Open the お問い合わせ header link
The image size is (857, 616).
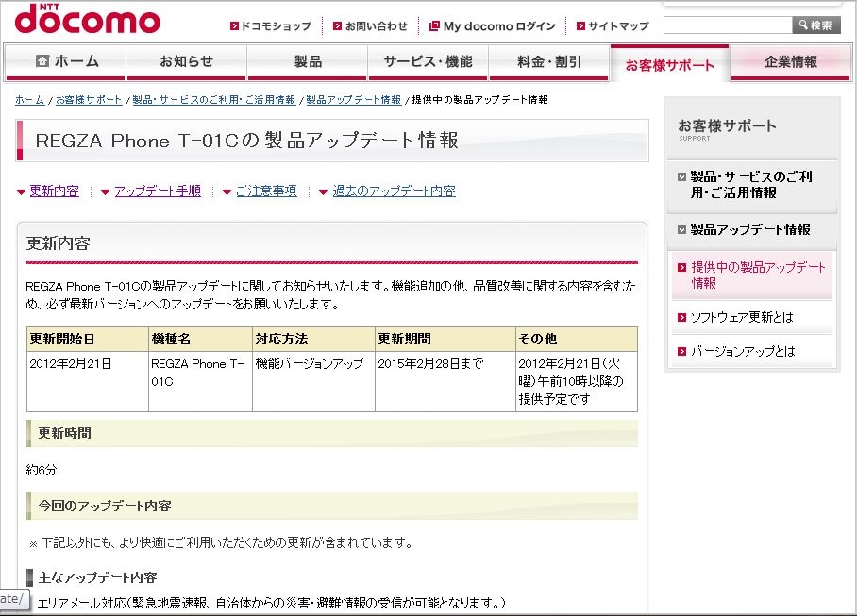[x=376, y=26]
